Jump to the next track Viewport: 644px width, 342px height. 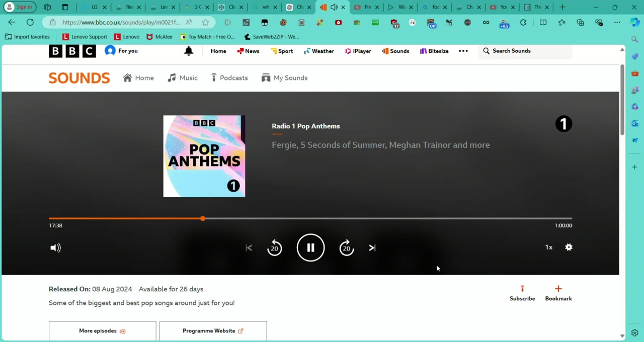click(x=372, y=247)
